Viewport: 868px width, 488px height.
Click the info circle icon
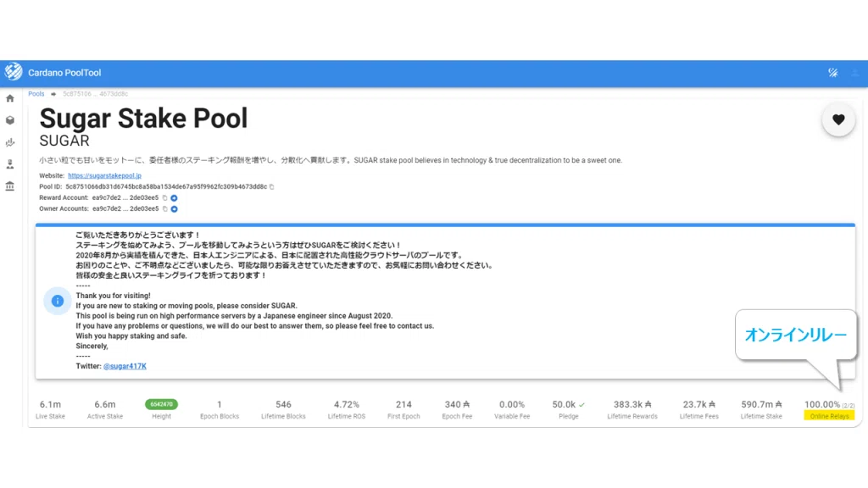57,301
